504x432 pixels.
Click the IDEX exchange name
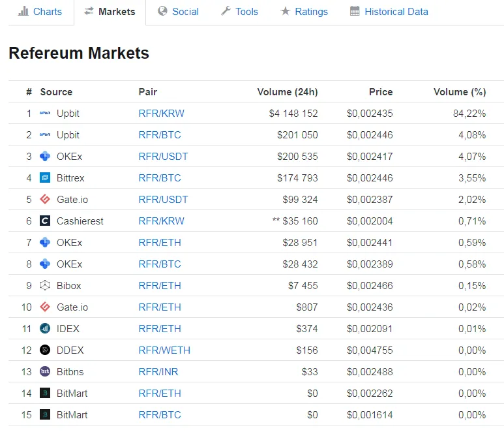click(x=68, y=329)
